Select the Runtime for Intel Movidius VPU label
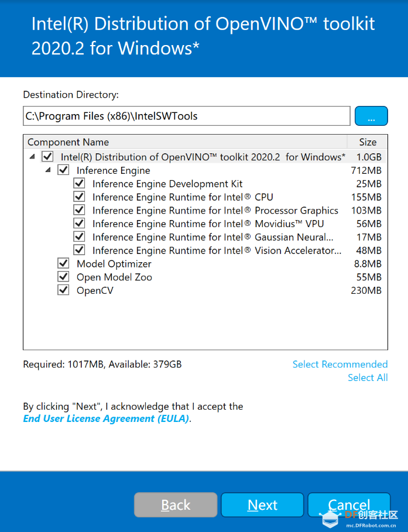 (208, 224)
